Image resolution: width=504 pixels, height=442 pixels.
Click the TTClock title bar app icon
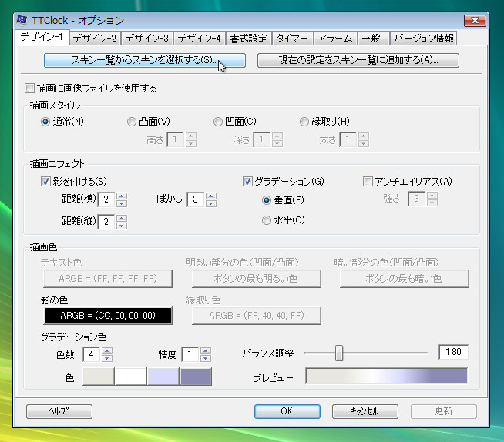[x=22, y=20]
